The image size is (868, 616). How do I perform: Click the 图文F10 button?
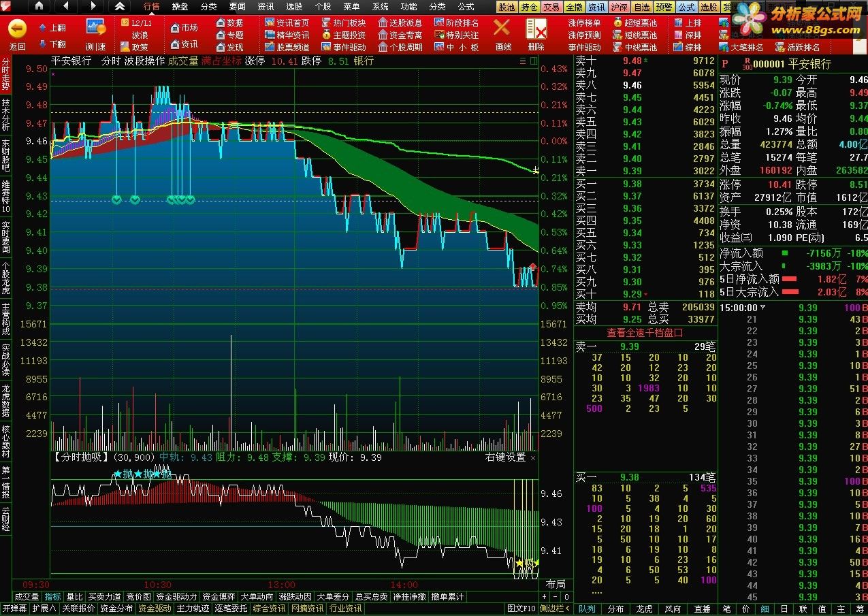point(522,609)
